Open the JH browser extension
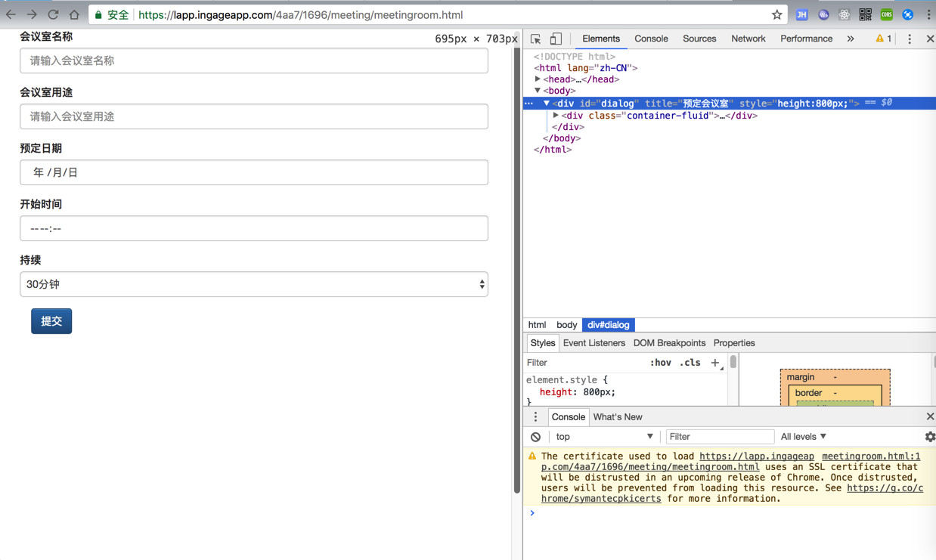Screen dimensions: 936x560 pos(802,14)
